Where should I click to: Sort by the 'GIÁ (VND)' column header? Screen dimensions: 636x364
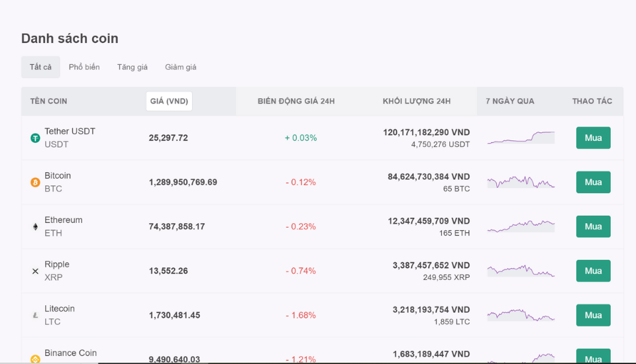pyautogui.click(x=170, y=101)
